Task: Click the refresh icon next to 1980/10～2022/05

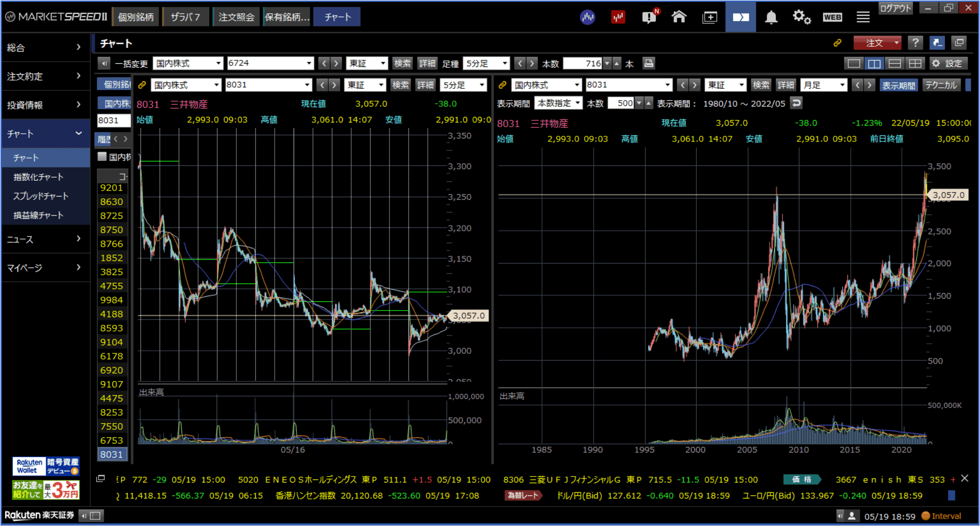Action: click(x=796, y=103)
